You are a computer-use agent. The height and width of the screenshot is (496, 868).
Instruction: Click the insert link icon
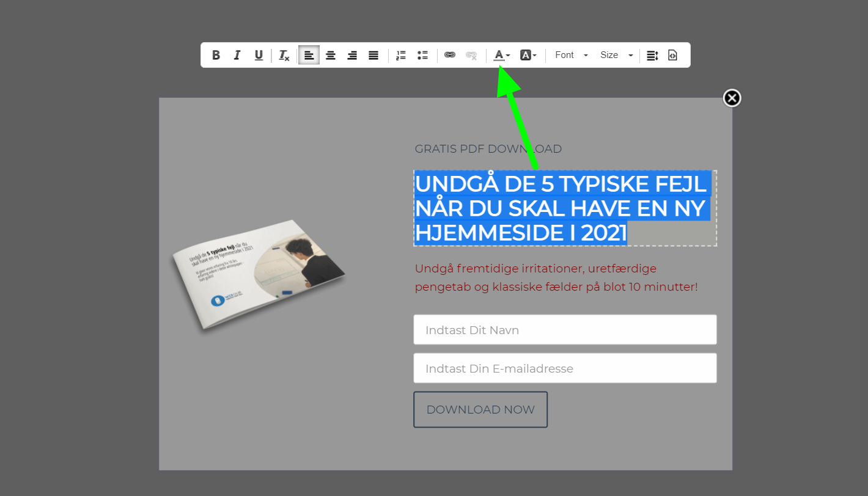450,55
